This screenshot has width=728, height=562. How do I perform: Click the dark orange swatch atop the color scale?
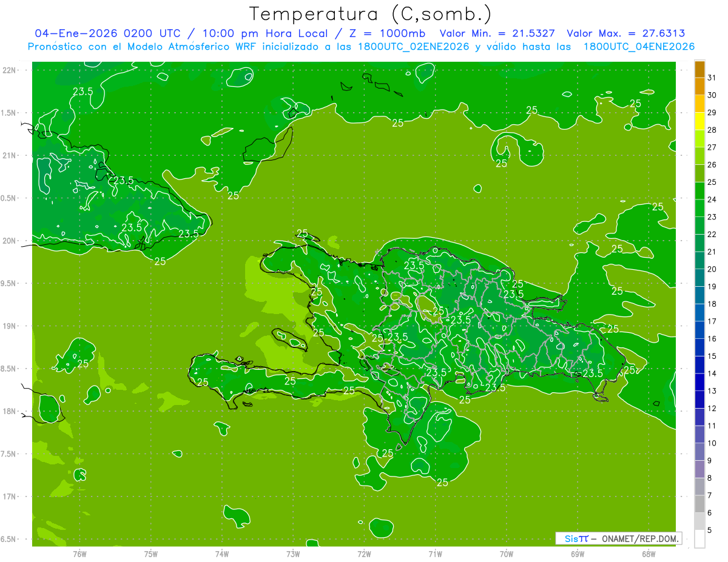pyautogui.click(x=699, y=69)
